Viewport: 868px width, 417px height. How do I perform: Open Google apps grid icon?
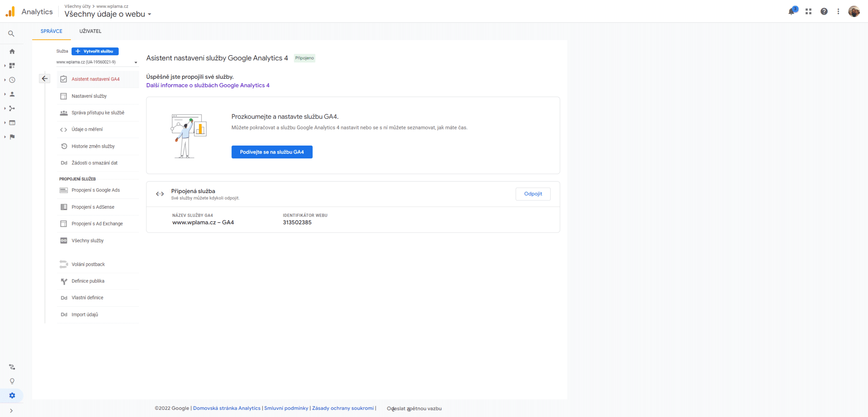(x=808, y=11)
